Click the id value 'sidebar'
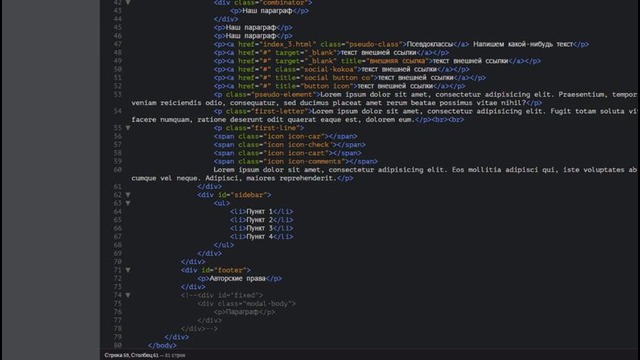 pos(248,195)
